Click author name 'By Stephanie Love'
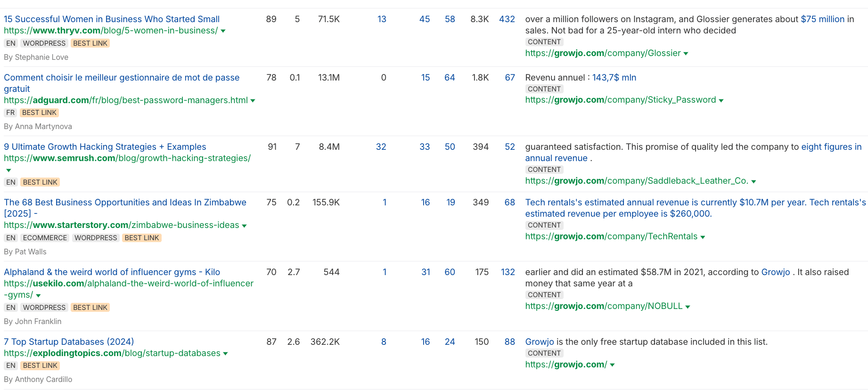This screenshot has width=868, height=390. pyautogui.click(x=36, y=57)
